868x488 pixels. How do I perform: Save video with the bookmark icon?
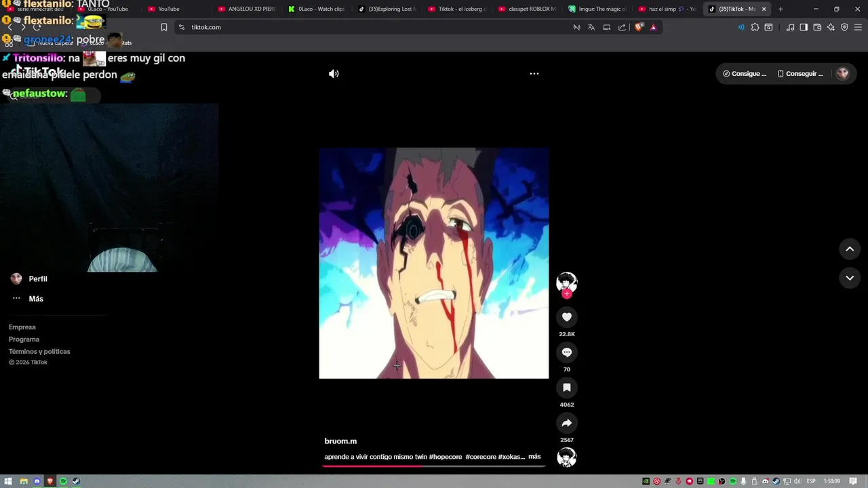(567, 387)
